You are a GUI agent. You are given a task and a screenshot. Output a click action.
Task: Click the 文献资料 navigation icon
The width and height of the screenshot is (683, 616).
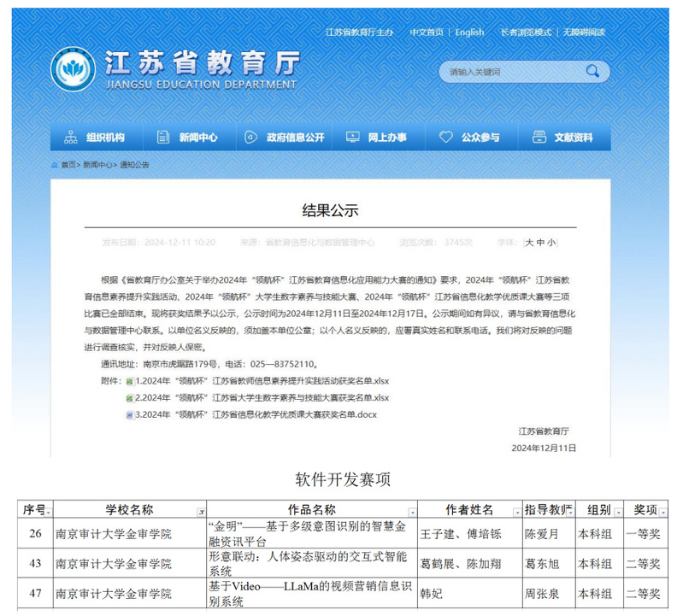539,138
